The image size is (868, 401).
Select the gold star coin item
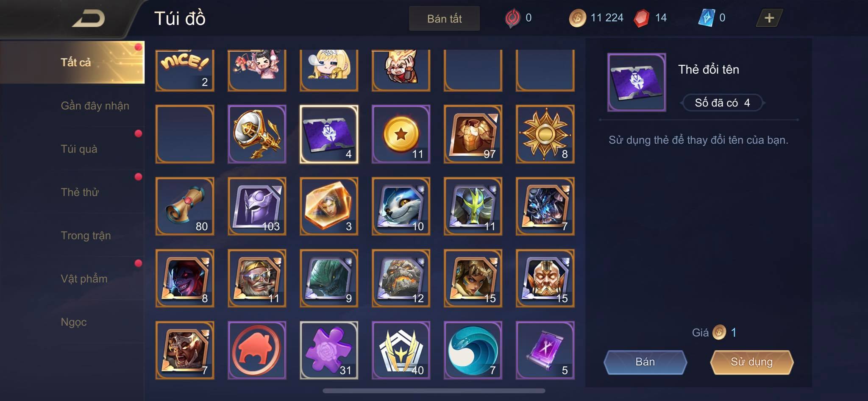[x=401, y=134]
